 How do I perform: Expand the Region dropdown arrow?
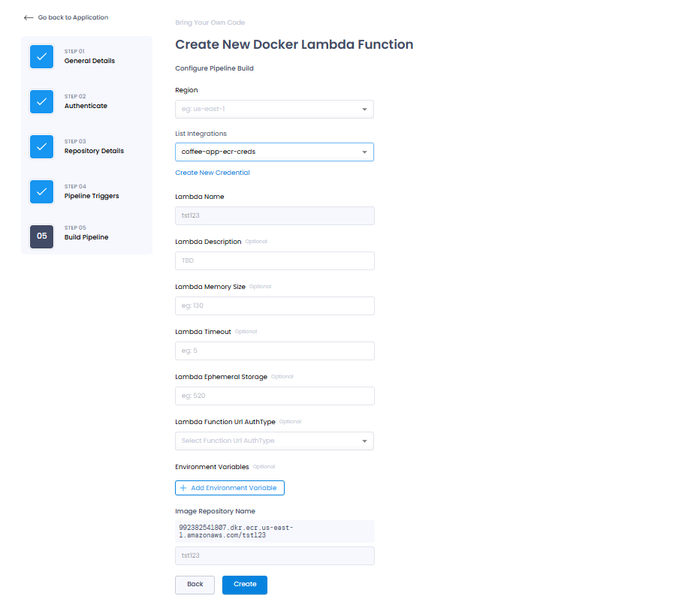[364, 110]
